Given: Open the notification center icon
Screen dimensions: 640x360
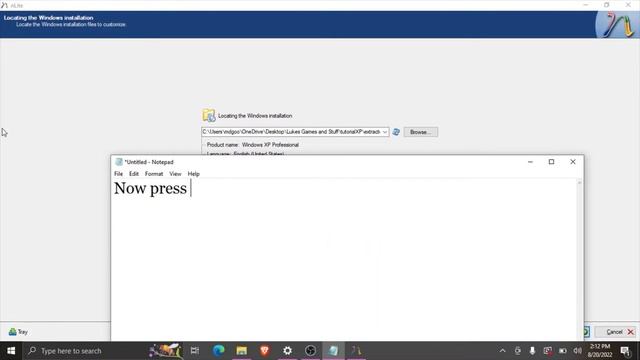Looking at the screenshot, I should coord(625,351).
